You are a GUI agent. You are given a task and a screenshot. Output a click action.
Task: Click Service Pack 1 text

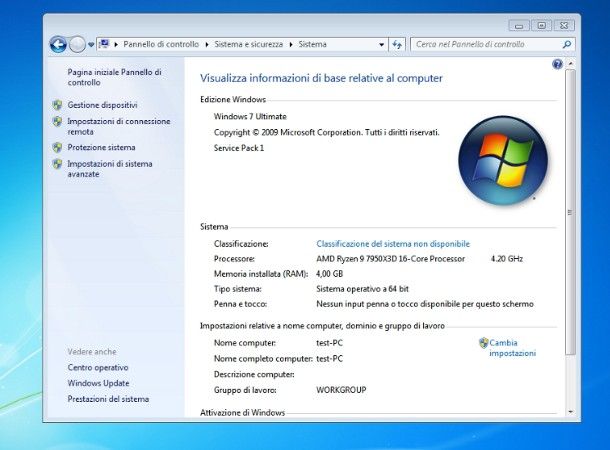[239, 148]
